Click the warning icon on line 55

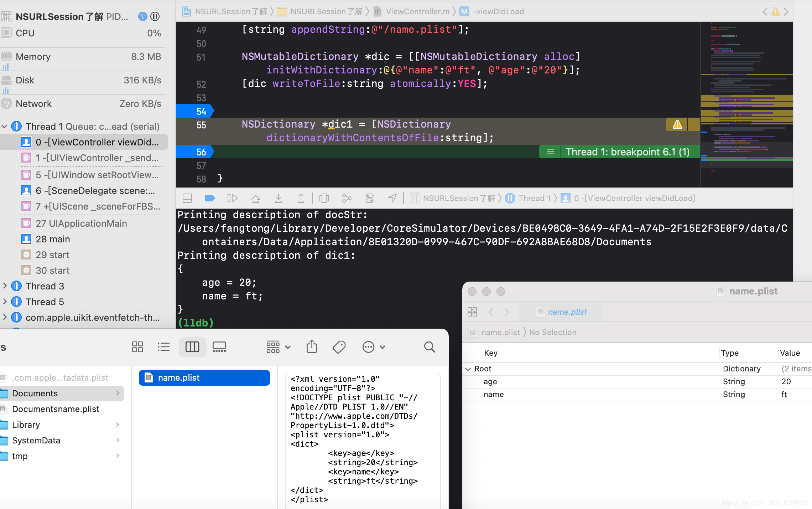677,125
